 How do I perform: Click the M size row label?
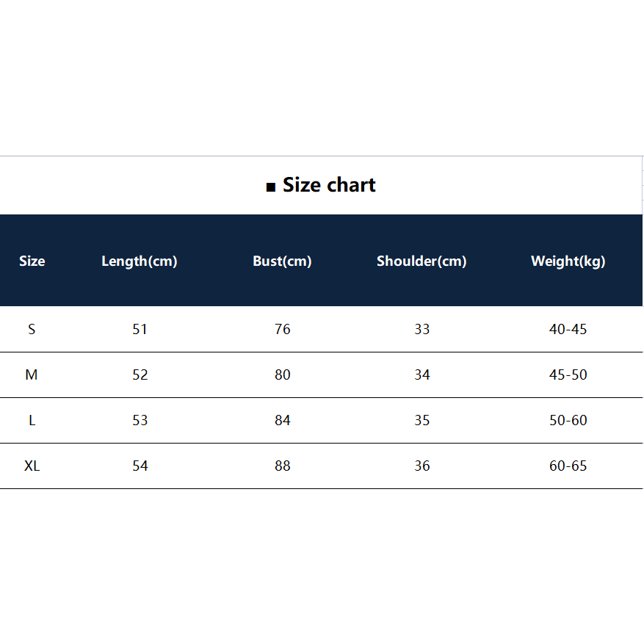click(32, 375)
